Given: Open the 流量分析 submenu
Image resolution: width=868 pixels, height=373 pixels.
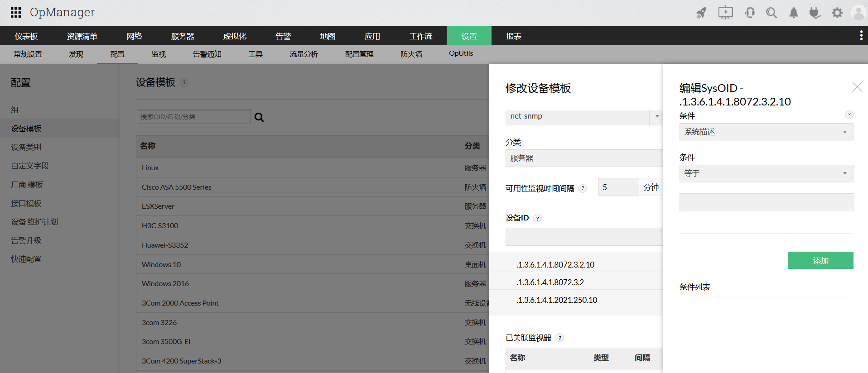Looking at the screenshot, I should click(x=304, y=54).
